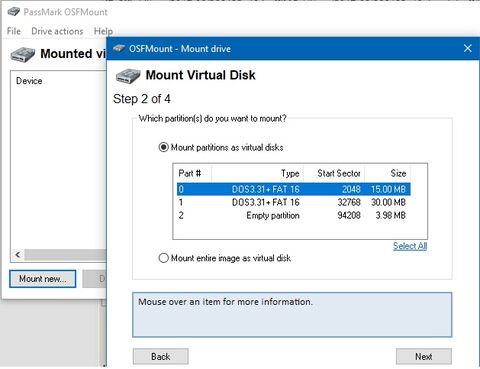Open the Drive actions menu

tap(57, 31)
